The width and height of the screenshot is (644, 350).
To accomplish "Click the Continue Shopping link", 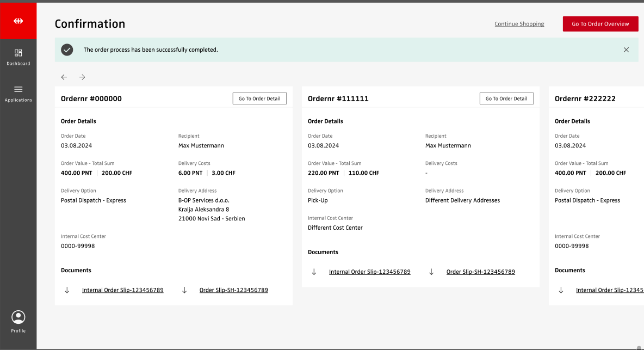I will pyautogui.click(x=519, y=24).
